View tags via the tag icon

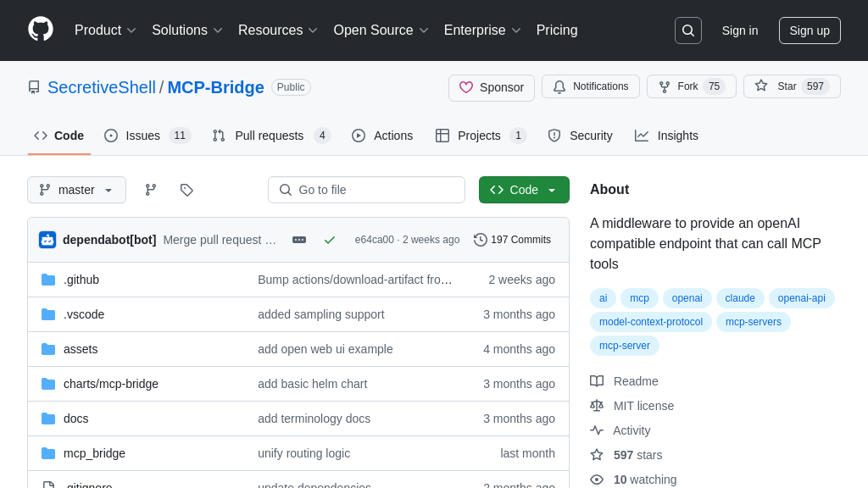pyautogui.click(x=186, y=190)
